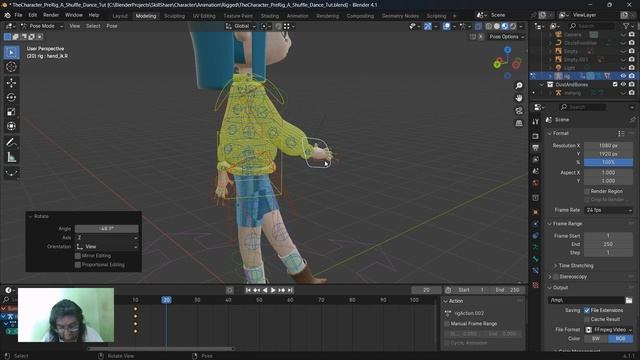Screen dimensions: 640x360
Task: Open the View Layer properties tab
Action: pos(536,159)
